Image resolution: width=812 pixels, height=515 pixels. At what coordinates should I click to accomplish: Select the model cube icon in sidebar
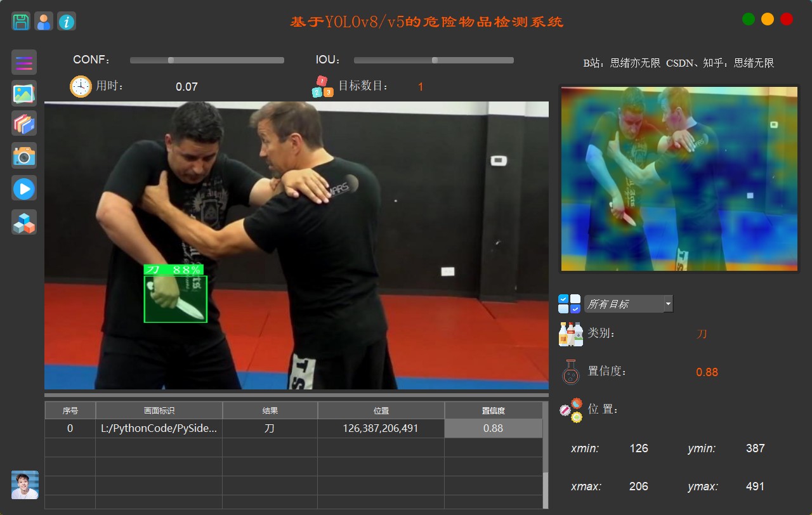coord(23,223)
